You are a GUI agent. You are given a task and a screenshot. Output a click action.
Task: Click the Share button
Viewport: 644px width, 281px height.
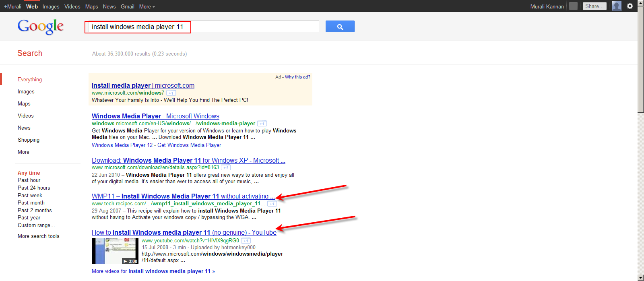click(x=594, y=6)
